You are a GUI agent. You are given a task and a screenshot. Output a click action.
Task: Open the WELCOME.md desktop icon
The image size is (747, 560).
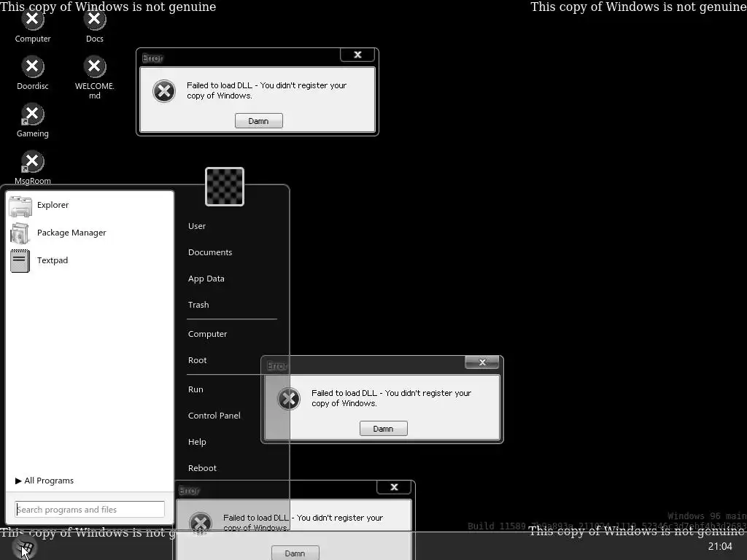pyautogui.click(x=94, y=78)
